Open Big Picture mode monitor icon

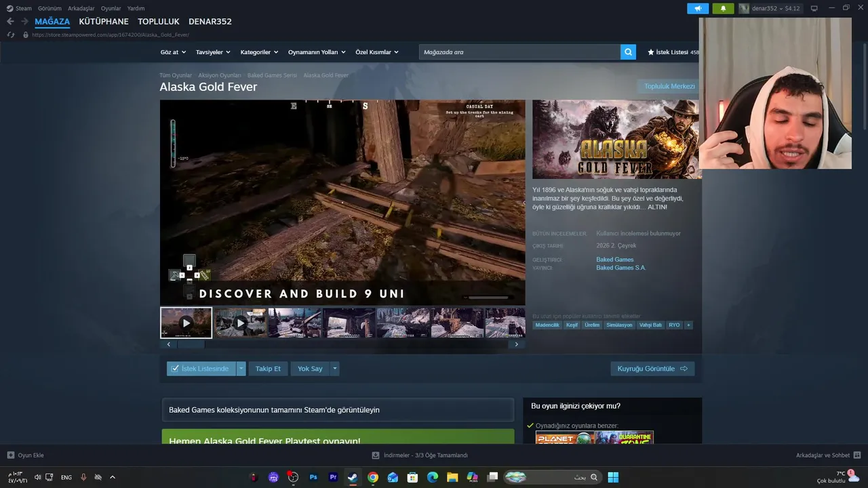click(814, 8)
